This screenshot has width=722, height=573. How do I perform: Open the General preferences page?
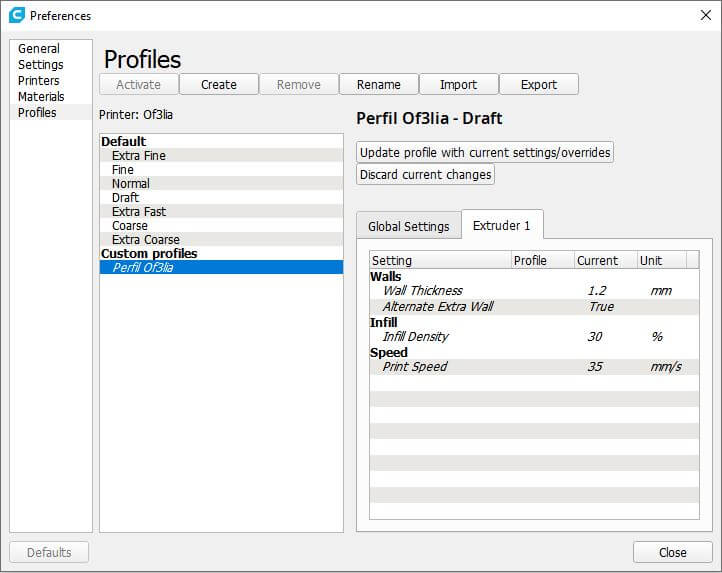click(39, 49)
